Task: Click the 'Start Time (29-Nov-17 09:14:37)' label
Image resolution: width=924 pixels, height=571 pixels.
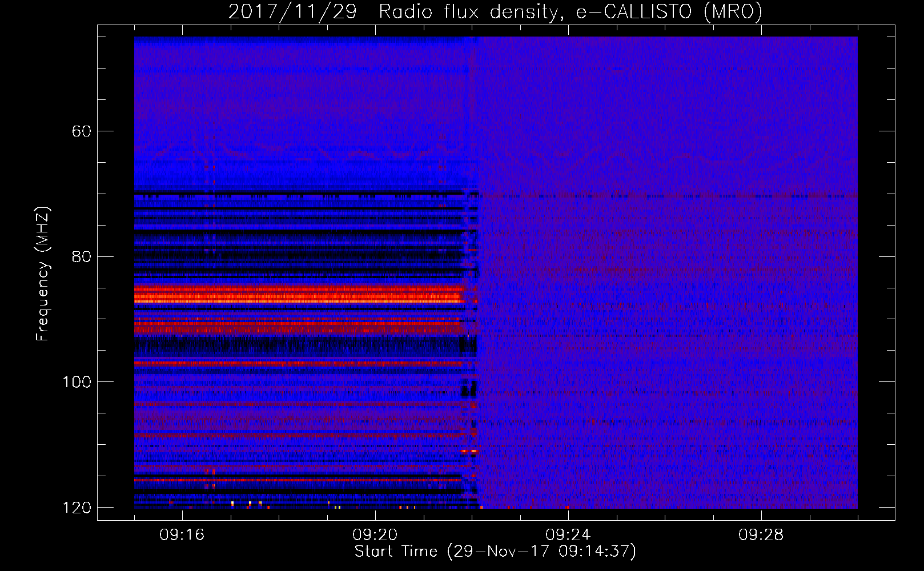Action: click(495, 552)
